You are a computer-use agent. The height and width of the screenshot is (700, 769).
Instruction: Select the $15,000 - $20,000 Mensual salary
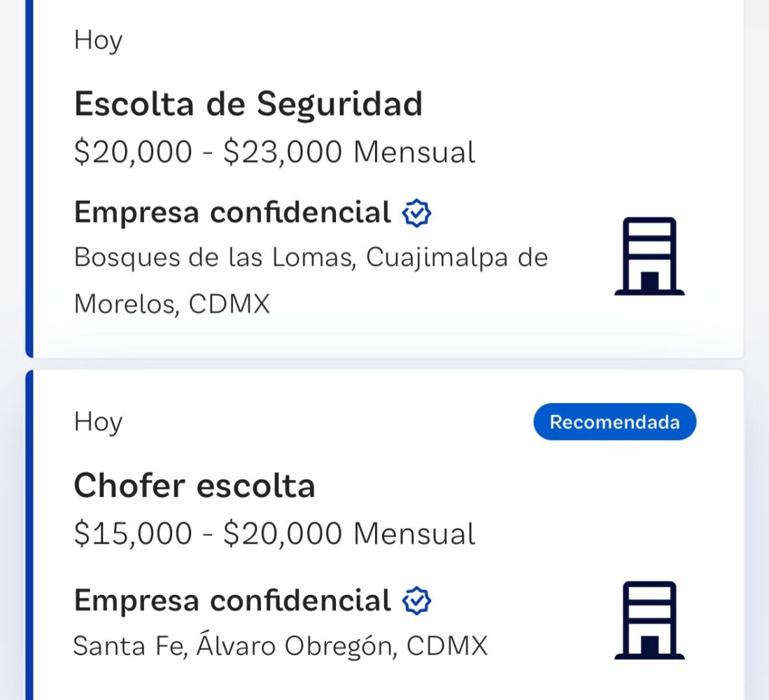[x=274, y=534]
